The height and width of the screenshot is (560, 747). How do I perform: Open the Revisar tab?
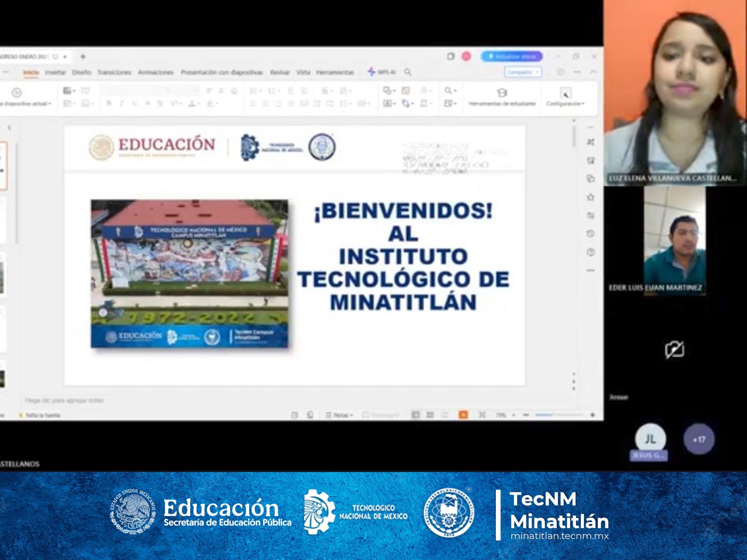[280, 72]
